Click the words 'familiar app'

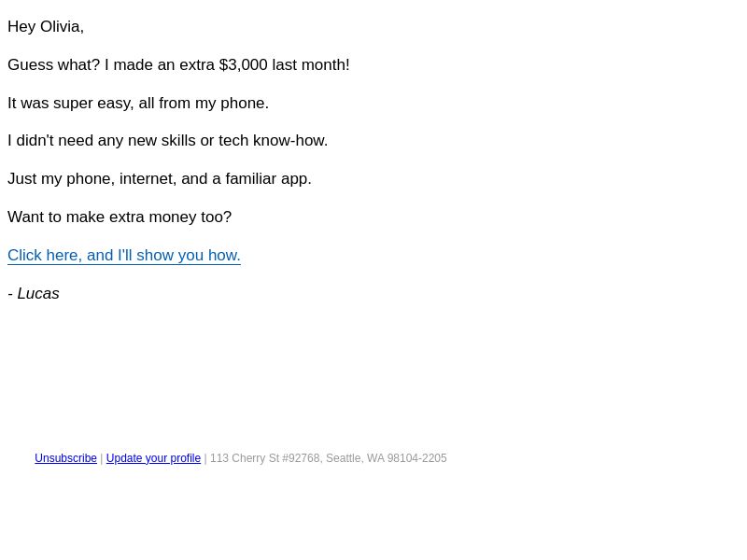pyautogui.click(x=268, y=178)
